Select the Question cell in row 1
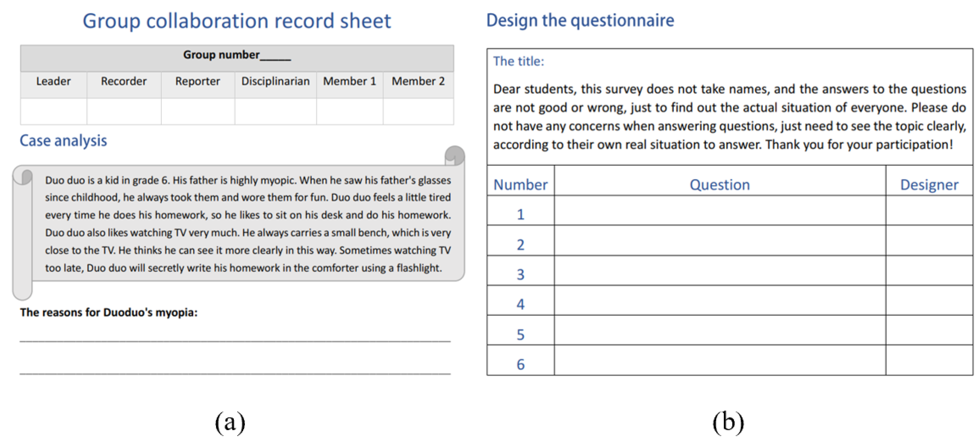980x445 pixels. point(719,211)
